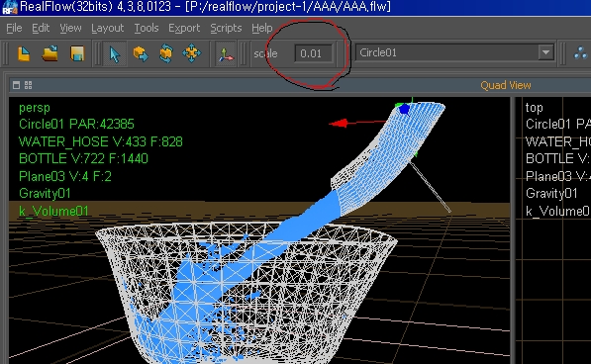Viewport: 591px width, 364px height.
Task: Toggle the local axis icon
Action: pos(226,54)
